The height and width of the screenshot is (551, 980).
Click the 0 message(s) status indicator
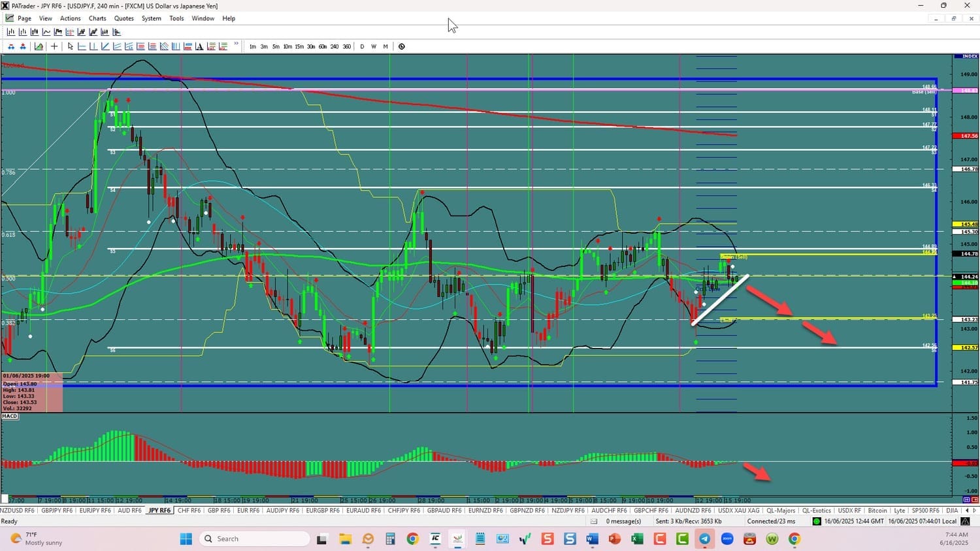623,521
